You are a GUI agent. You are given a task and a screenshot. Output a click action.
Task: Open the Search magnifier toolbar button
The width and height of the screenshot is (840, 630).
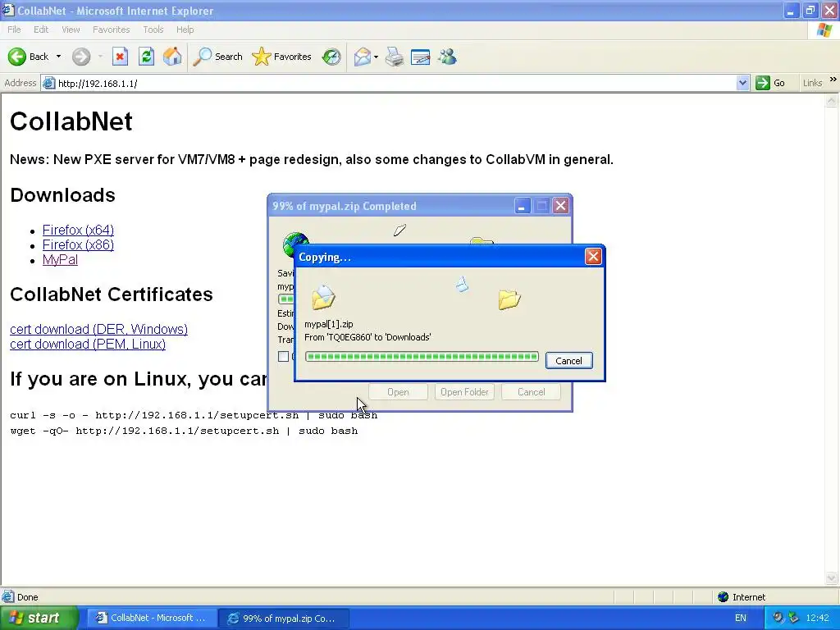(217, 57)
